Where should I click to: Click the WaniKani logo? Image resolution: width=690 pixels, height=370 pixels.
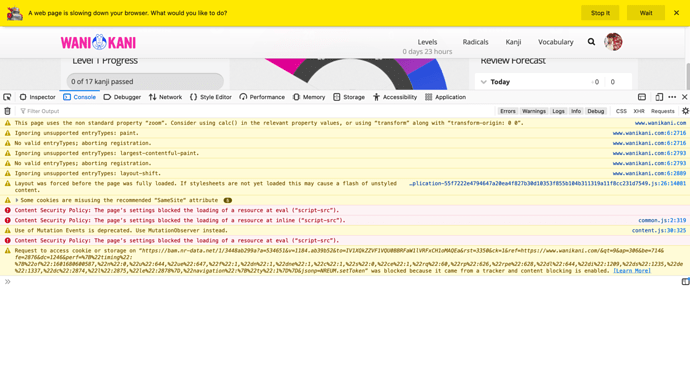pos(98,42)
